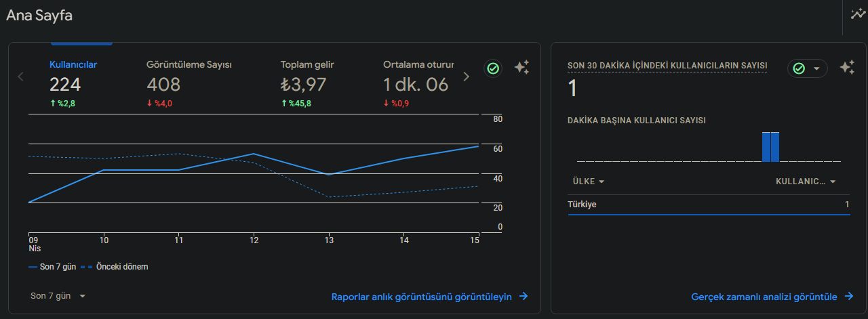This screenshot has width=868, height=319.
Task: Select the Görüntüleme Sayısı metric tab
Action: (189, 84)
